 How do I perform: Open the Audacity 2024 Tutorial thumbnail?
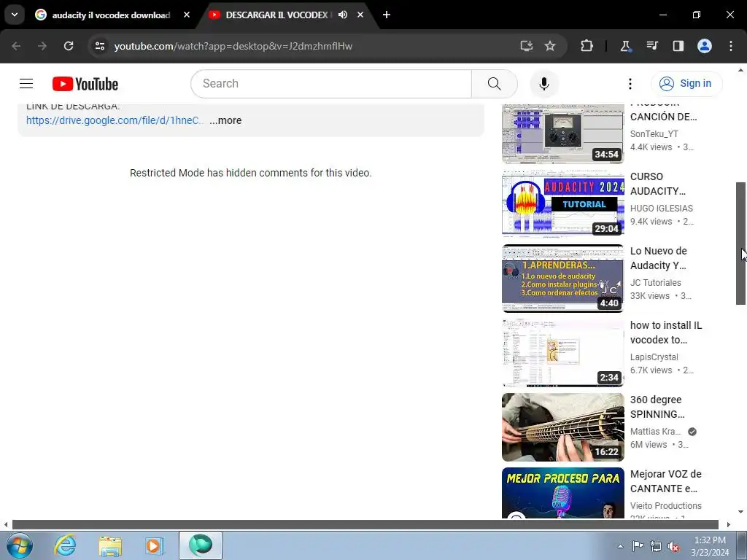click(x=562, y=204)
